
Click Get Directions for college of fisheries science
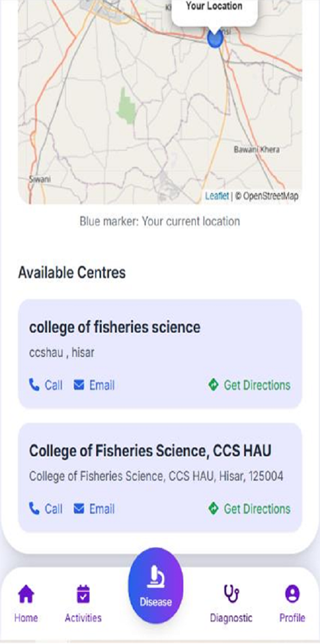pos(254,385)
